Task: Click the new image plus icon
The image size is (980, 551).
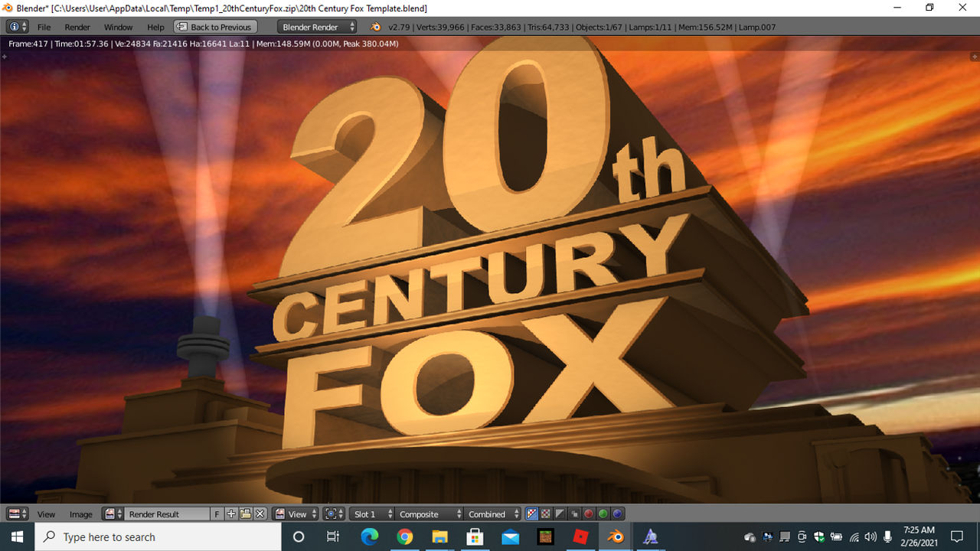Action: point(231,514)
